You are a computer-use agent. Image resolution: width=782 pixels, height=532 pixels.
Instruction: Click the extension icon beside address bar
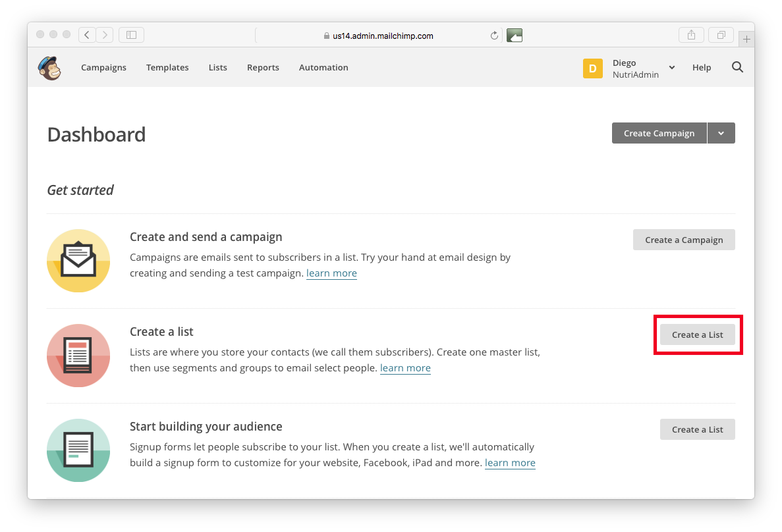514,36
